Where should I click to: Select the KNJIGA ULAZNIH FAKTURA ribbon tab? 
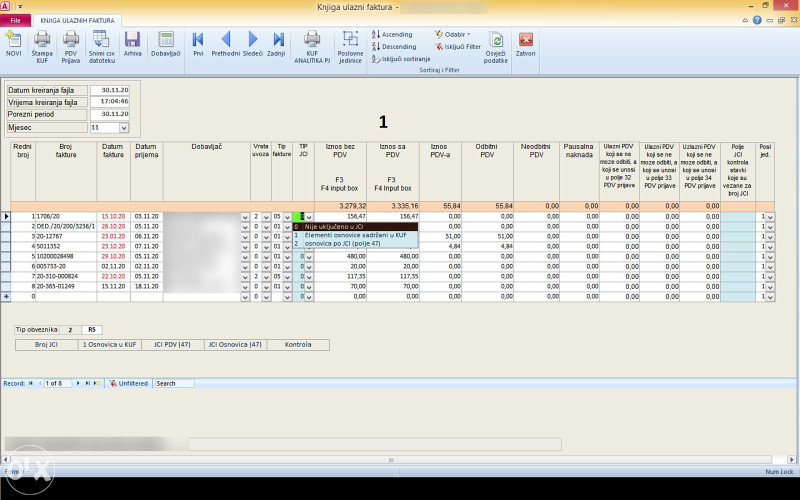pos(77,20)
